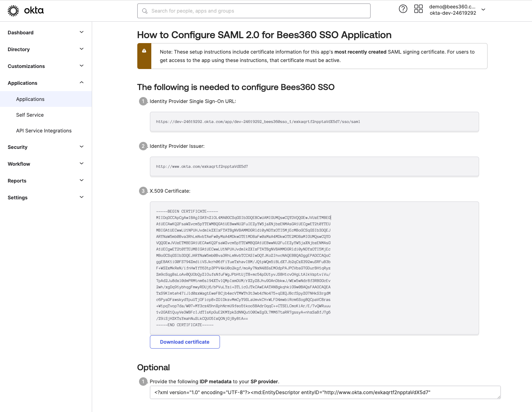
Task: Expand the Security menu section
Action: 82,147
